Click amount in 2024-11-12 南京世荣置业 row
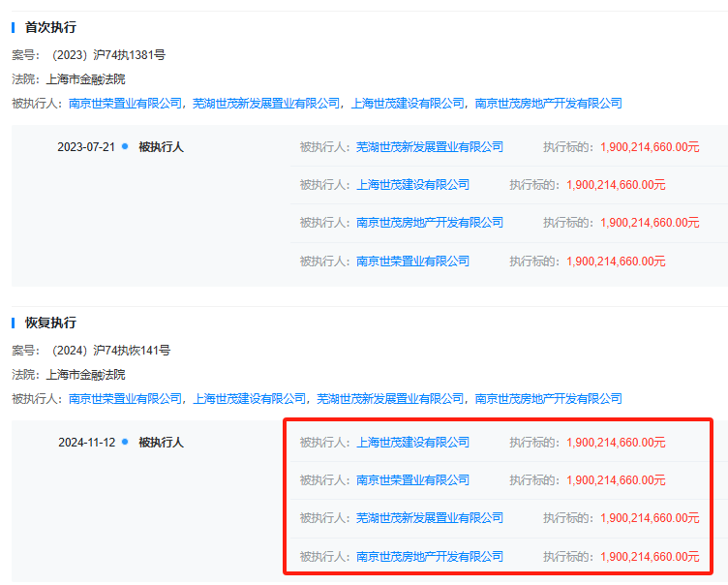The image size is (728, 585). pyautogui.click(x=616, y=480)
